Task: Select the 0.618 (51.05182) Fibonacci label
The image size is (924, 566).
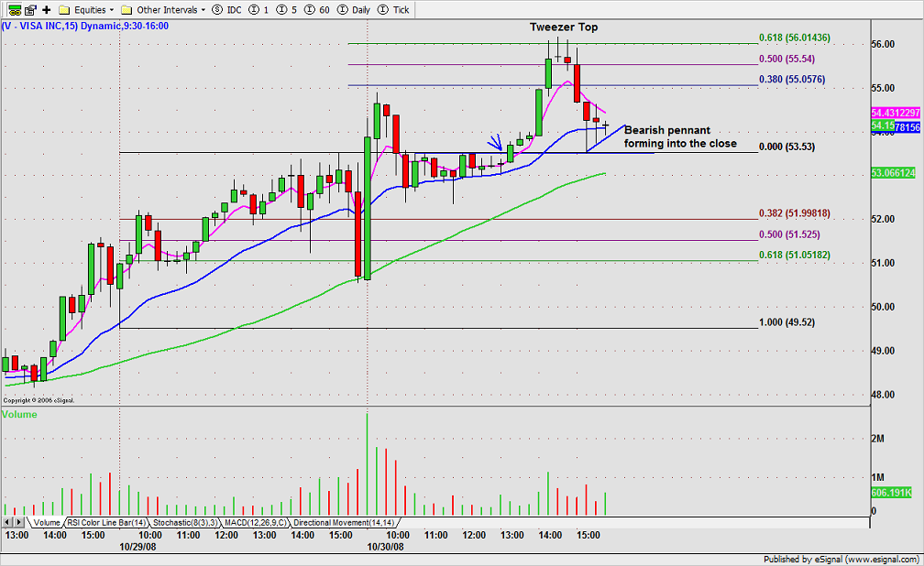Action: point(795,255)
